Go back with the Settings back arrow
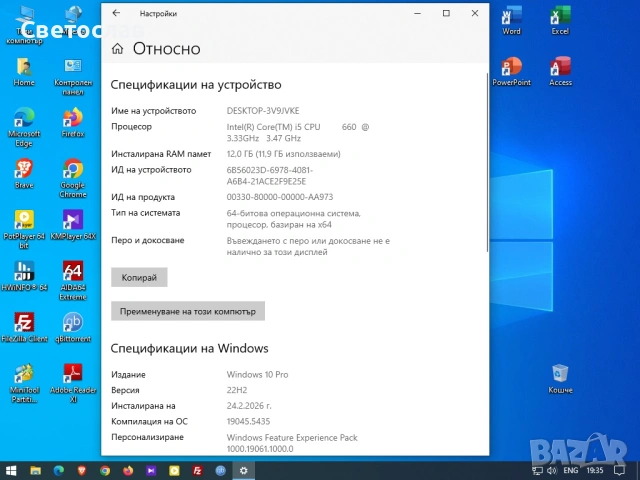Screen dimensions: 640x480 pos(116,13)
